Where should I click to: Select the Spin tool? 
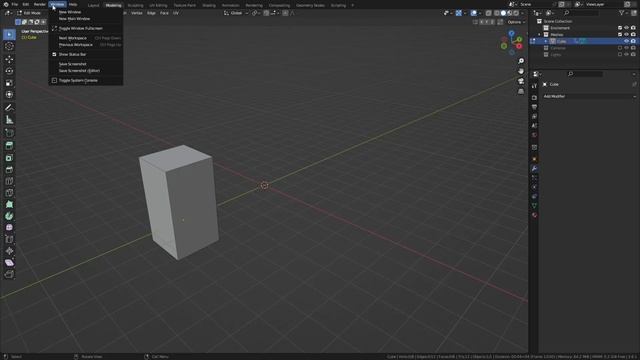(x=9, y=216)
